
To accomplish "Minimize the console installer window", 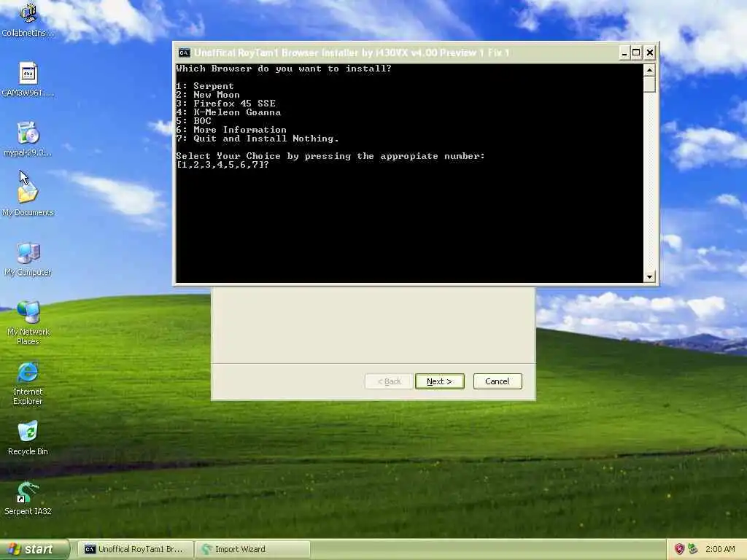I will [x=624, y=52].
